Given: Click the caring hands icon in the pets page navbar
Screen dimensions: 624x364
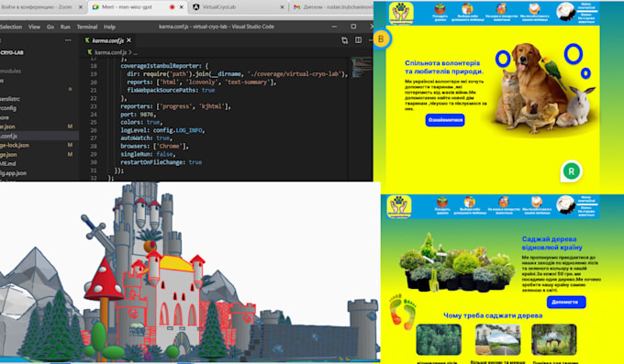Looking at the screenshot, I should pos(534,9).
